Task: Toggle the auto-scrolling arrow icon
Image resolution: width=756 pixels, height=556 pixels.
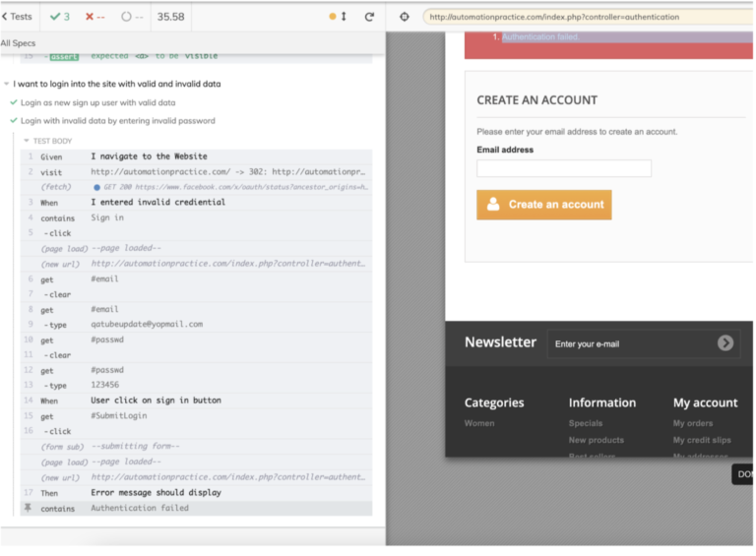Action: tap(344, 17)
